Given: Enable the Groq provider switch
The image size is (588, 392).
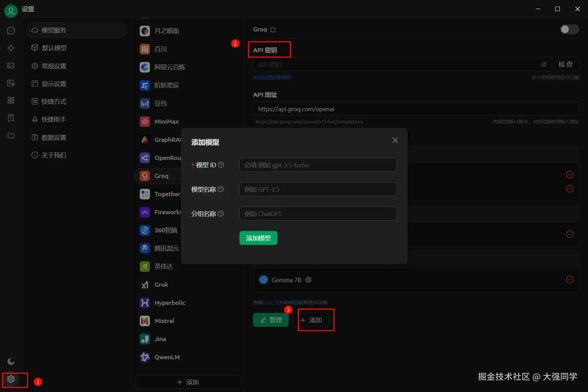Looking at the screenshot, I should click(x=570, y=29).
